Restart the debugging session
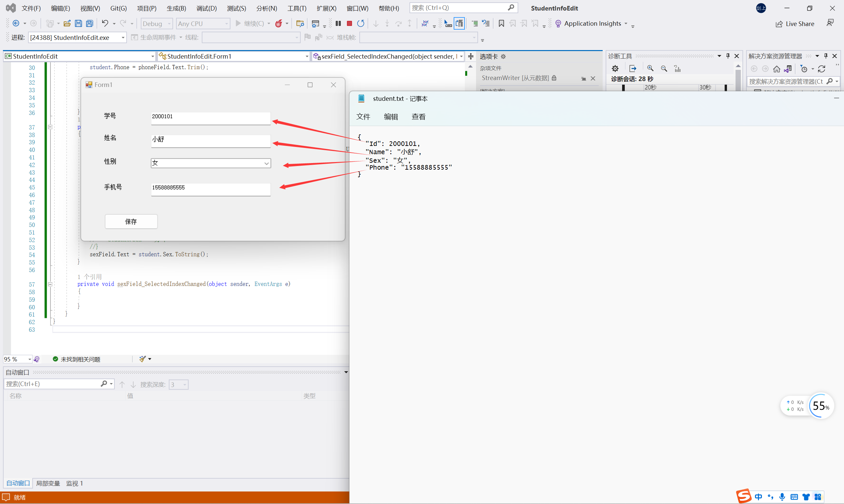This screenshot has width=844, height=504. point(361,23)
